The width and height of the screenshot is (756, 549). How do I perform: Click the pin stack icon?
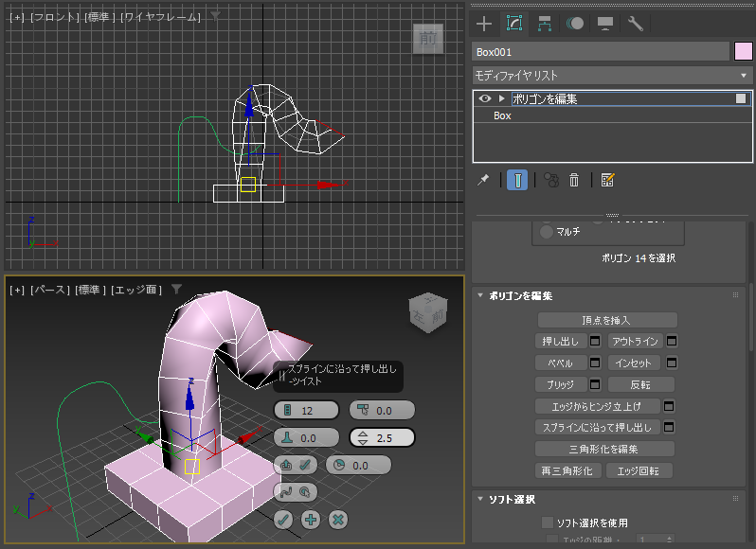click(x=483, y=180)
